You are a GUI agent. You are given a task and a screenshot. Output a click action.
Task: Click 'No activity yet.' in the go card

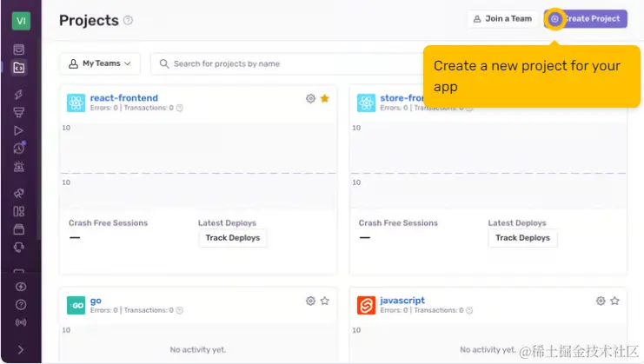click(198, 349)
